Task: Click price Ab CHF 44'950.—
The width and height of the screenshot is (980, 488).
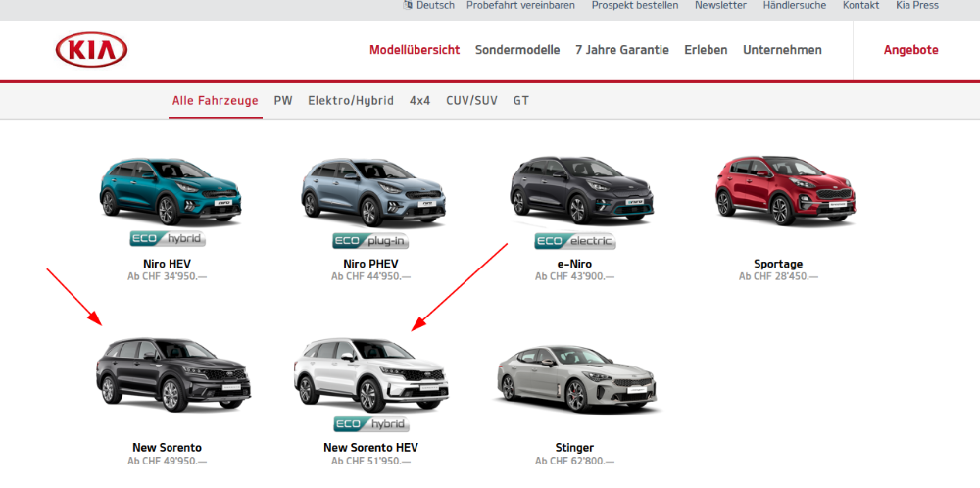Action: (370, 276)
